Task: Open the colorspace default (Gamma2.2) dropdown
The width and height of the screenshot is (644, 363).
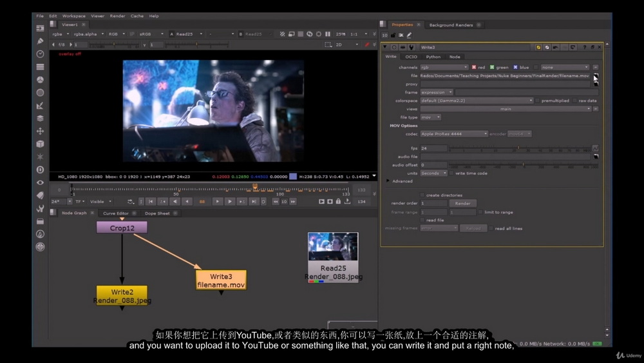Action: click(477, 101)
